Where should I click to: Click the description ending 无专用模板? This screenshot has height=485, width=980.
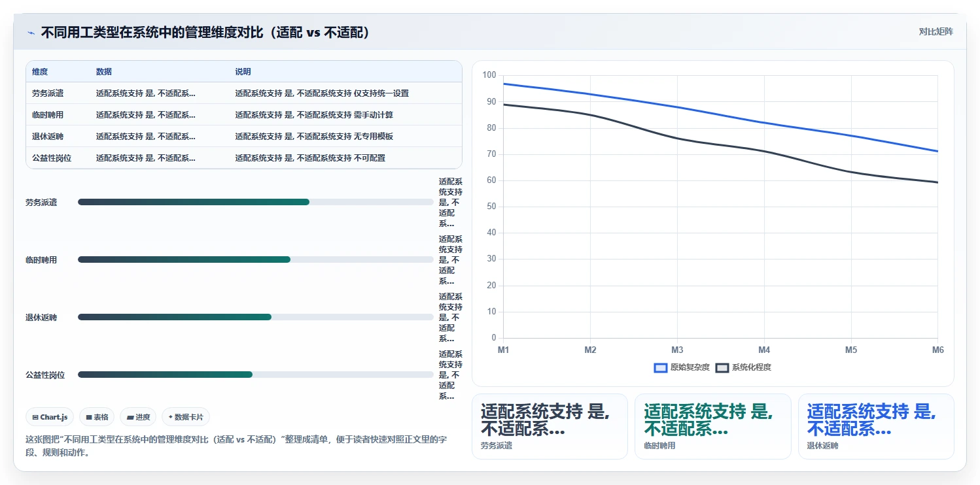click(x=314, y=137)
